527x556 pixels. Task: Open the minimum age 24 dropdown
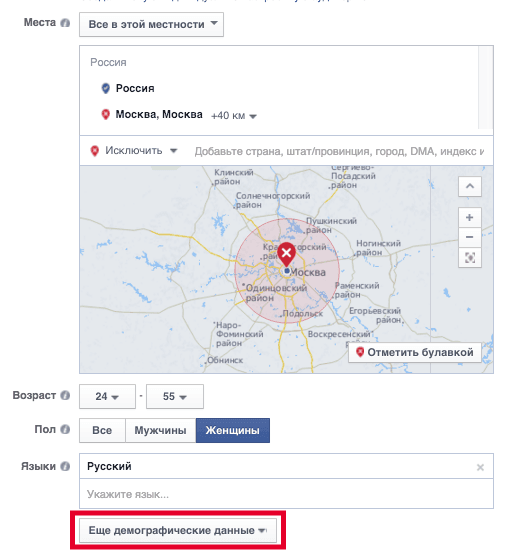point(107,396)
